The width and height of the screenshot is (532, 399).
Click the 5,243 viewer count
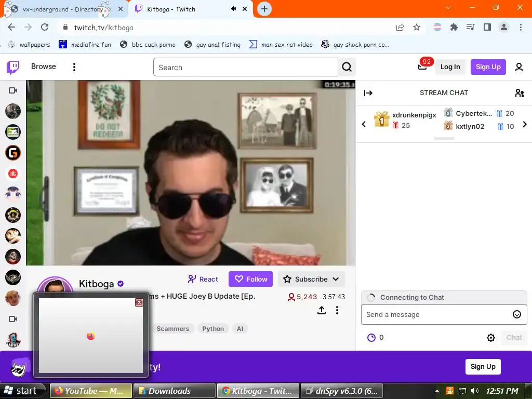click(302, 297)
